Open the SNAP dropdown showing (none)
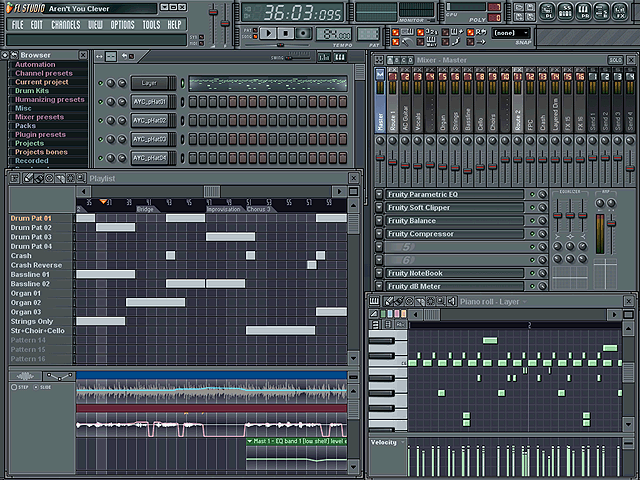640x480 pixels. coord(511,33)
